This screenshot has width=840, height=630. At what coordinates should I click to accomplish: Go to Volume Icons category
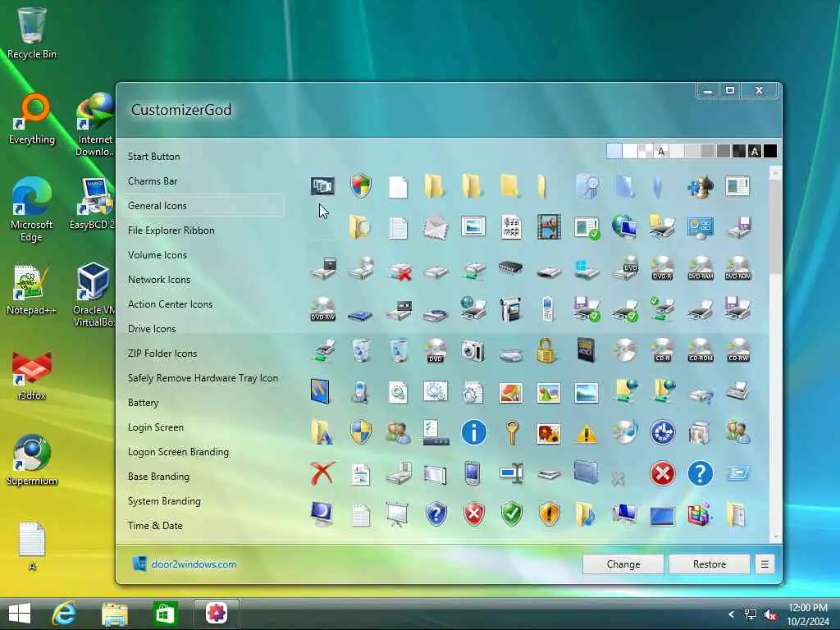tap(157, 255)
